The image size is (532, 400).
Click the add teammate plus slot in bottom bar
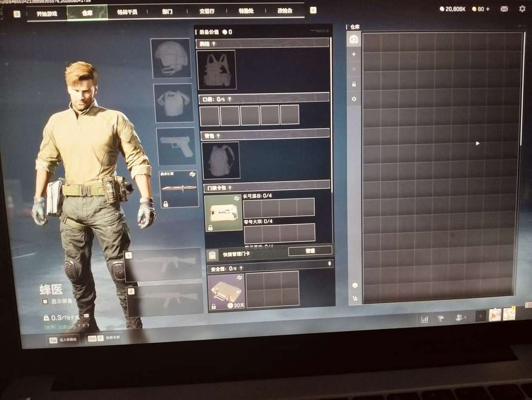[x=480, y=317]
